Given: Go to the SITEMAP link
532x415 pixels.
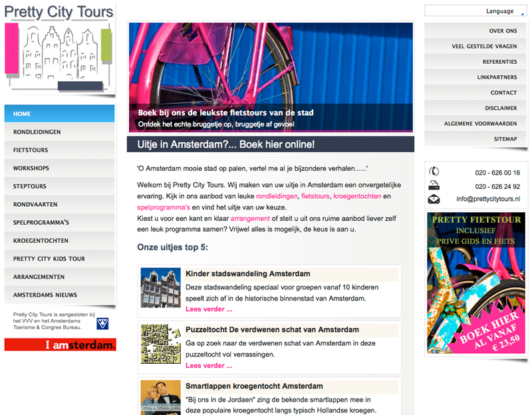Looking at the screenshot, I should 475,139.
